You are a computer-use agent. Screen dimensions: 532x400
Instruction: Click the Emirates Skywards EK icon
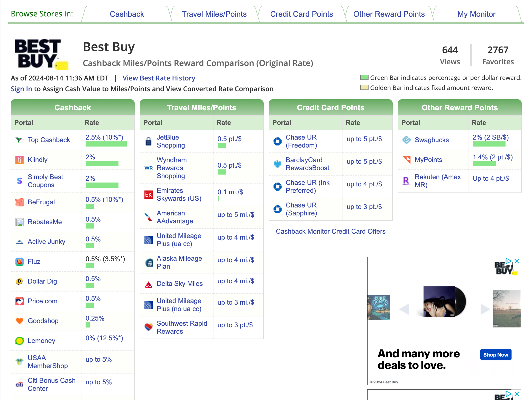click(x=148, y=195)
